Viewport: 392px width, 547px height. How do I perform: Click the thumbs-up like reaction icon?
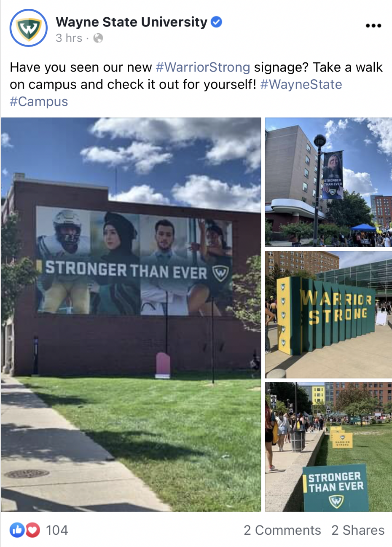pyautogui.click(x=17, y=530)
